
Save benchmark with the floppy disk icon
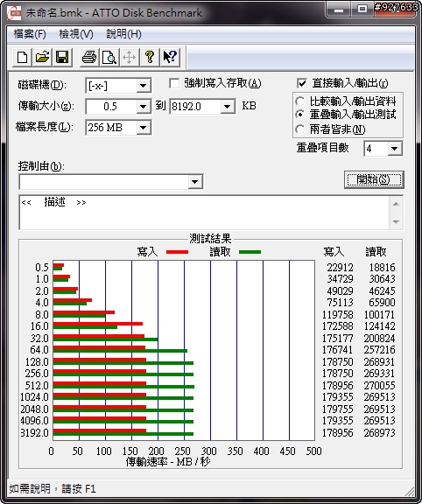[62, 58]
